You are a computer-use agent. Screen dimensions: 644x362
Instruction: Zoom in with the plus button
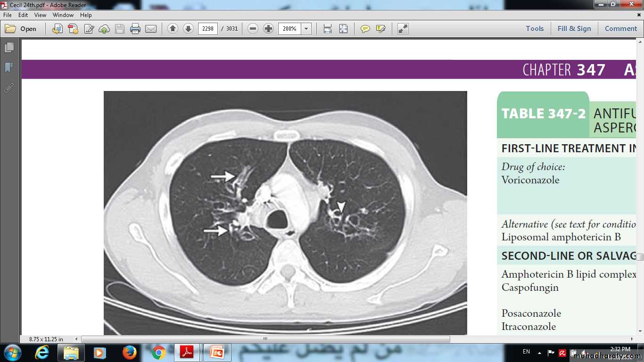[x=268, y=29]
